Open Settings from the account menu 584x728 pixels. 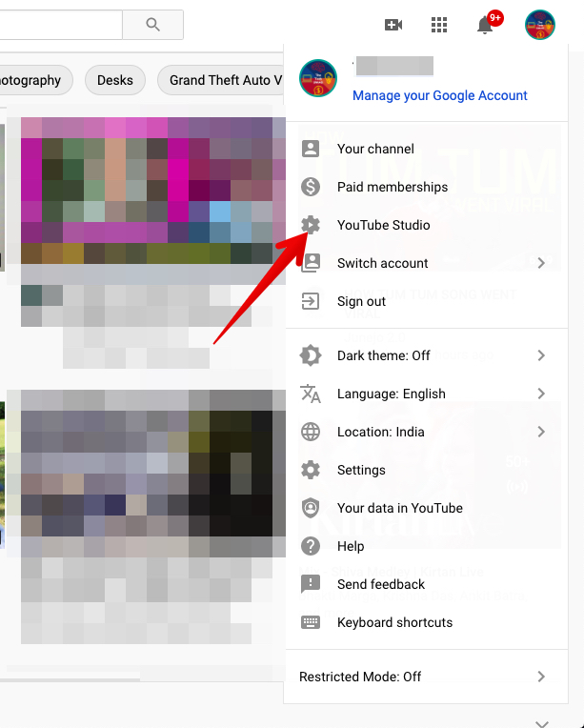426,470
